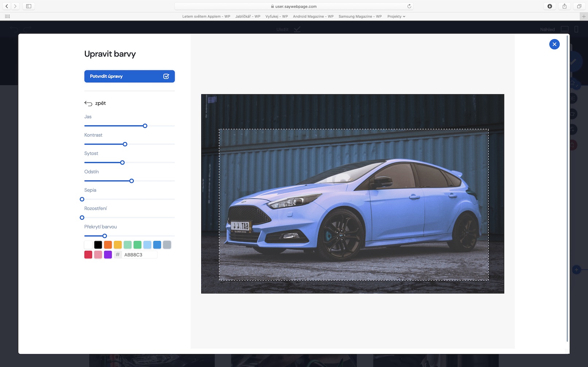Switch to mobile view icon in background editor

pyautogui.click(x=576, y=29)
